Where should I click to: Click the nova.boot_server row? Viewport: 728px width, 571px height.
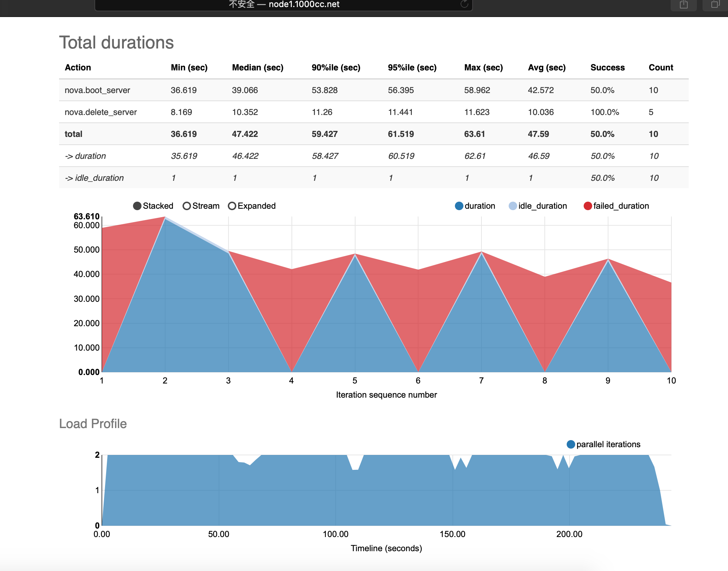pos(97,90)
